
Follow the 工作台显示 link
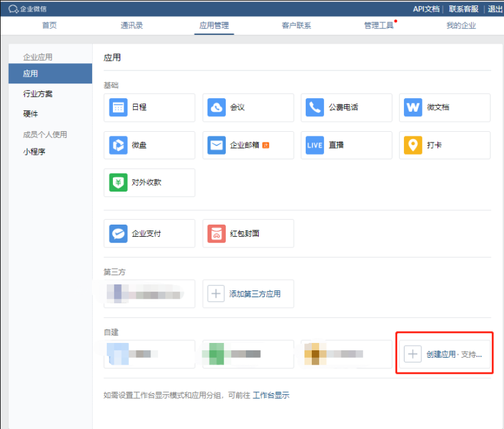(271, 395)
